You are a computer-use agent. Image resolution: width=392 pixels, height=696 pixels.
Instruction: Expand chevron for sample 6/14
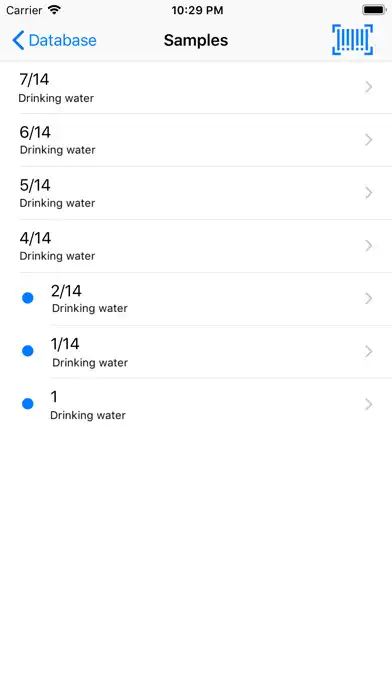point(368,140)
